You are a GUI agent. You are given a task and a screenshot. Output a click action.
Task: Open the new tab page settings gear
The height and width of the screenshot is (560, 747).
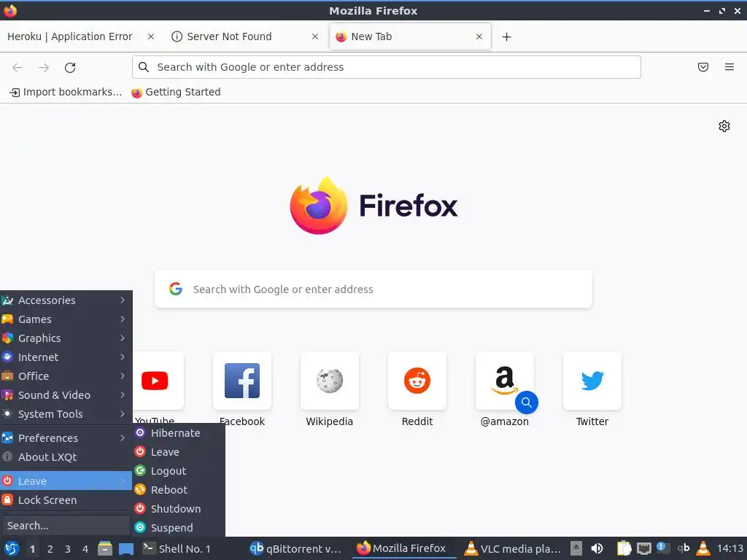[724, 126]
